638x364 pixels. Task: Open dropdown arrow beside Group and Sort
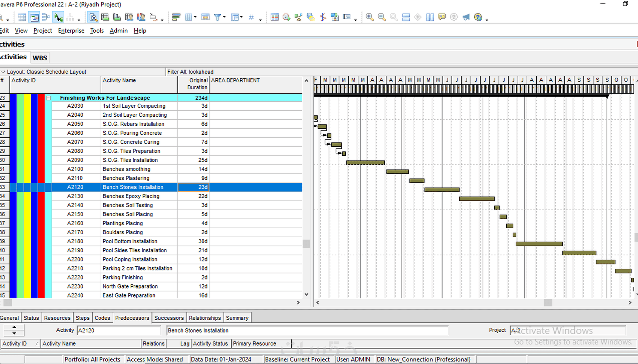point(241,17)
